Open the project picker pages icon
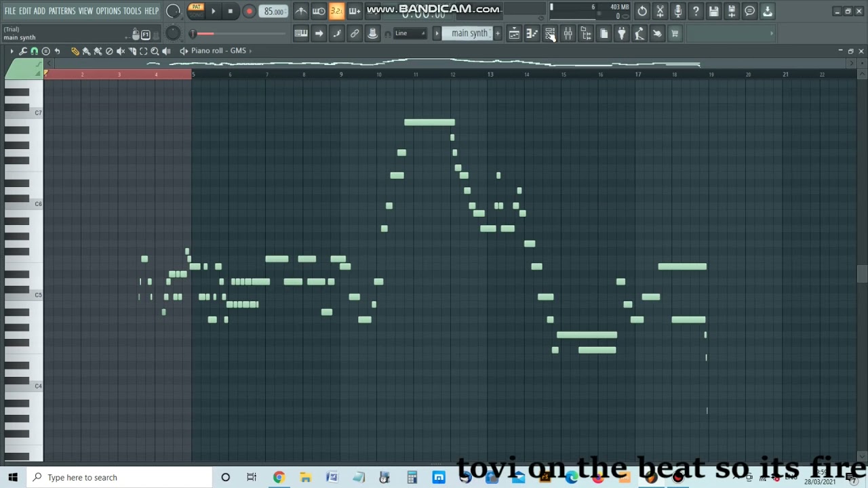The height and width of the screenshot is (488, 868). click(x=604, y=33)
